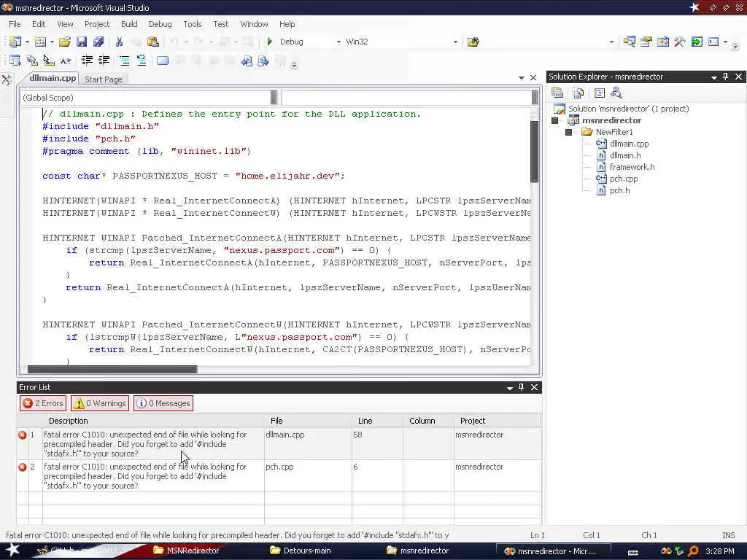Toggle the 2 Errors filter
This screenshot has width=747, height=560.
[x=43, y=403]
